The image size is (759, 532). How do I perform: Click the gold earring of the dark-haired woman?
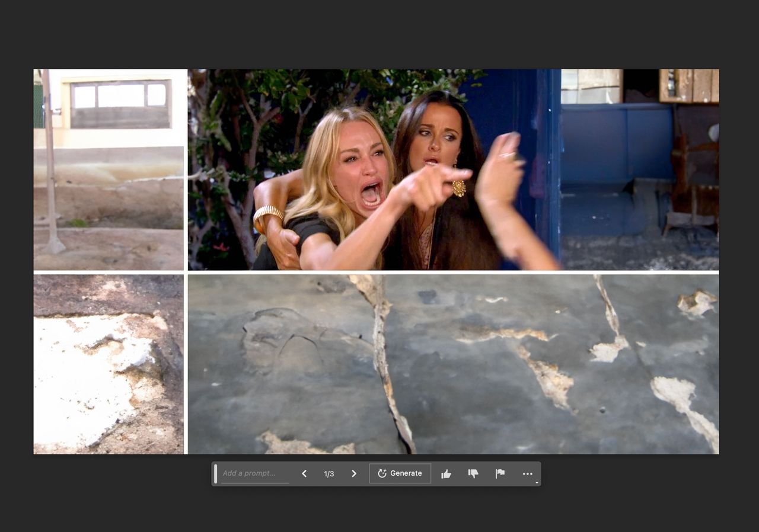460,188
